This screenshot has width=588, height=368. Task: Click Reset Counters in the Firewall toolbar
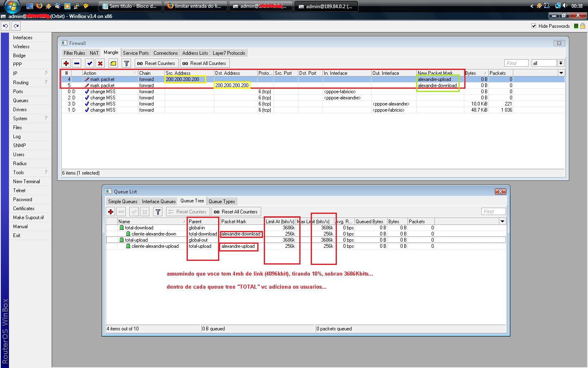pyautogui.click(x=156, y=63)
